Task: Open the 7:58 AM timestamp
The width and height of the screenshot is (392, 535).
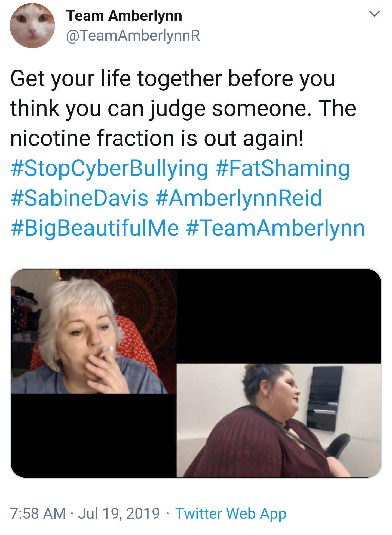Action: coord(38,514)
